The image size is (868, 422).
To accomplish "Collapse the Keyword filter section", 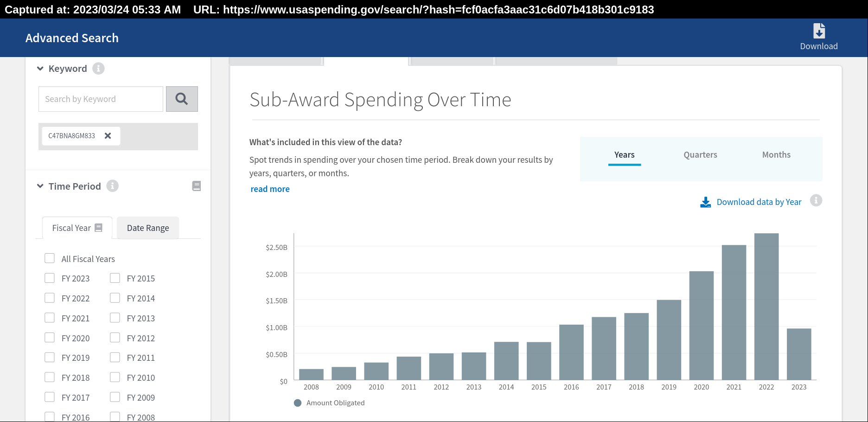I will coord(40,69).
